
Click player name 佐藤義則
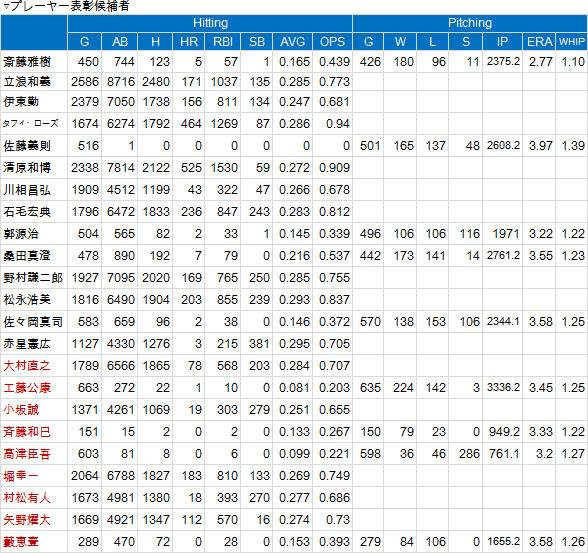click(x=27, y=146)
